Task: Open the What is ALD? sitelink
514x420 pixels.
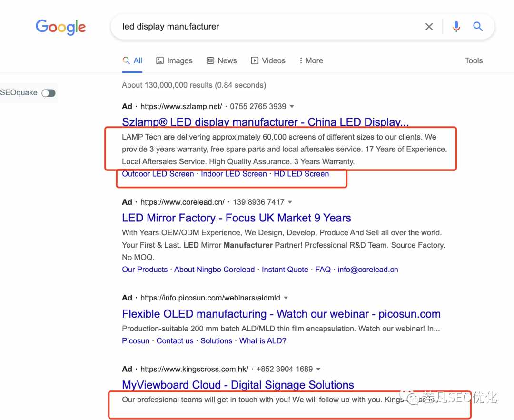Action: 263,341
